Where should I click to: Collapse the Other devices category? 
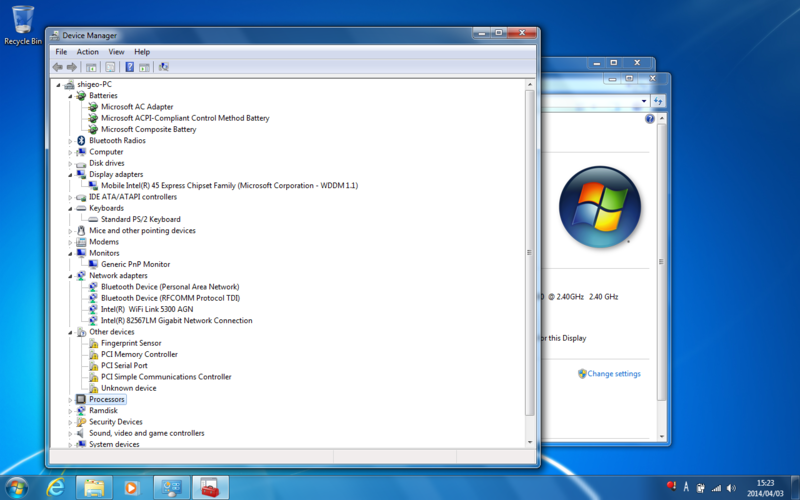click(x=70, y=332)
